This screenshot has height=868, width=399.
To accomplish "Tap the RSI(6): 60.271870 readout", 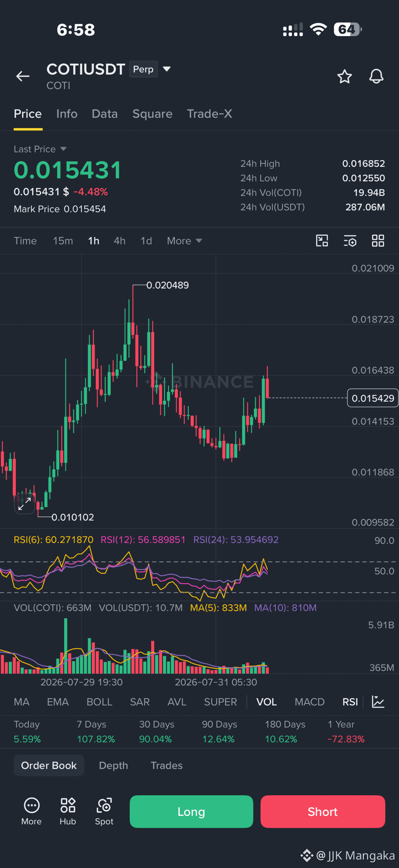I will pos(53,540).
